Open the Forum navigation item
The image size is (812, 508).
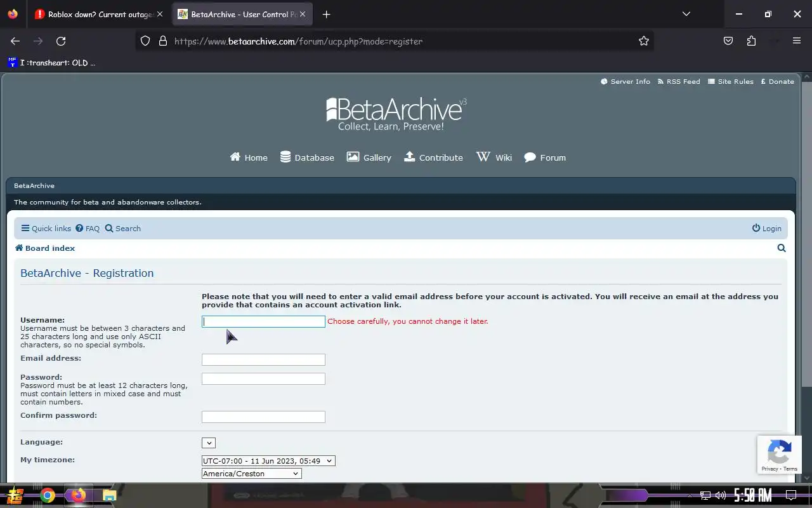545,157
